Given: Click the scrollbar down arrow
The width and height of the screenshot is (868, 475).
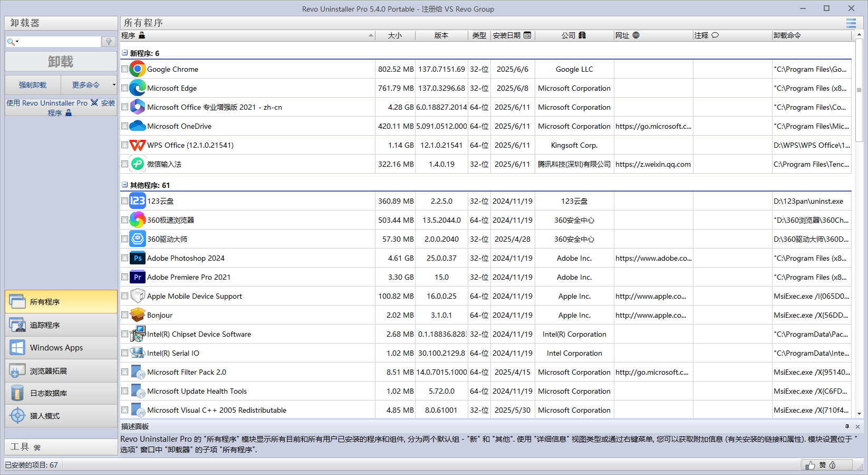Looking at the screenshot, I should coord(859,414).
